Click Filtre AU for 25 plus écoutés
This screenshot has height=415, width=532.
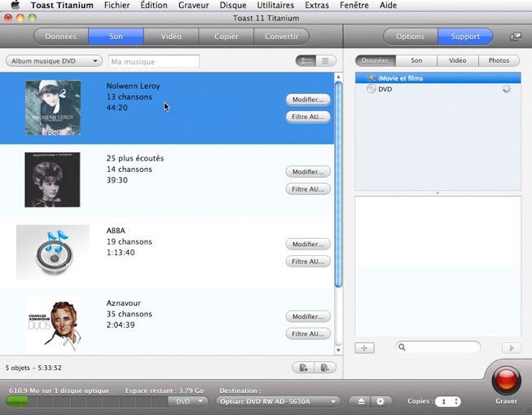click(x=308, y=189)
